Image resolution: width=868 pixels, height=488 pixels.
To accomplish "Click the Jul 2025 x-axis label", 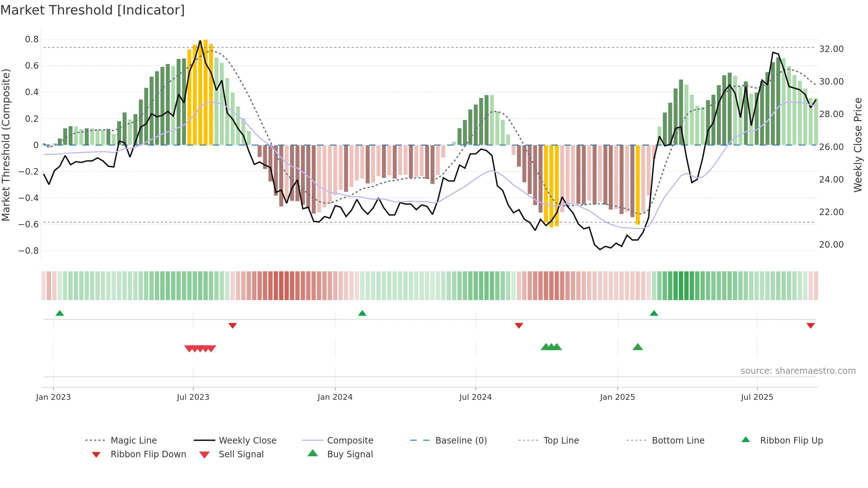I will tap(757, 397).
